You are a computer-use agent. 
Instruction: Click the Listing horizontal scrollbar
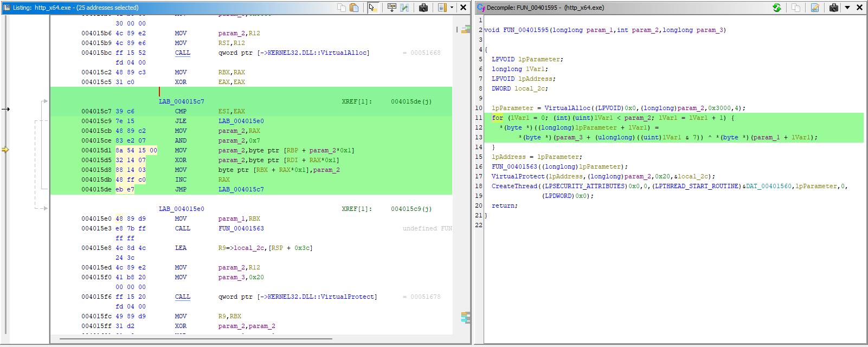point(196,339)
